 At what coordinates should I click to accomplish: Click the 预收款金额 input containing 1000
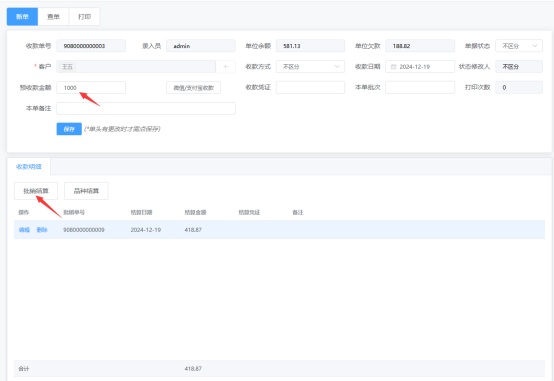click(x=91, y=87)
